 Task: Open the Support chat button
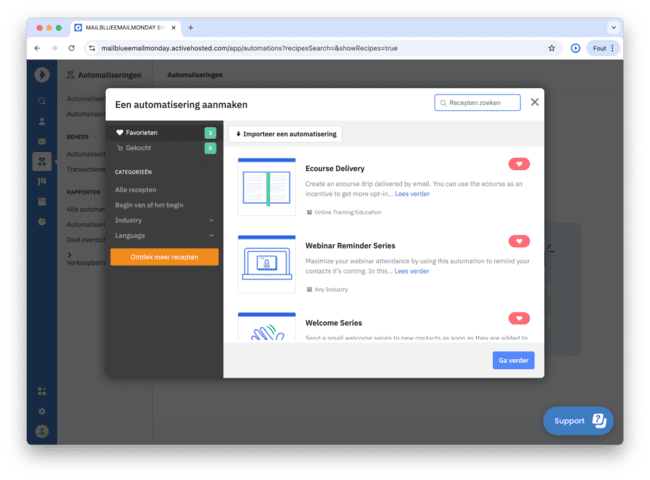[x=578, y=421]
